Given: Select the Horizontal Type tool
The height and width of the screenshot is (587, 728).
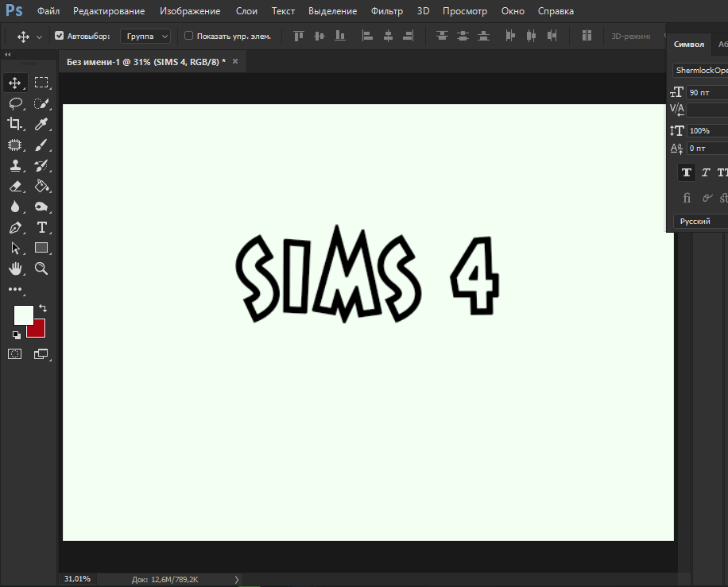Looking at the screenshot, I should [x=42, y=227].
